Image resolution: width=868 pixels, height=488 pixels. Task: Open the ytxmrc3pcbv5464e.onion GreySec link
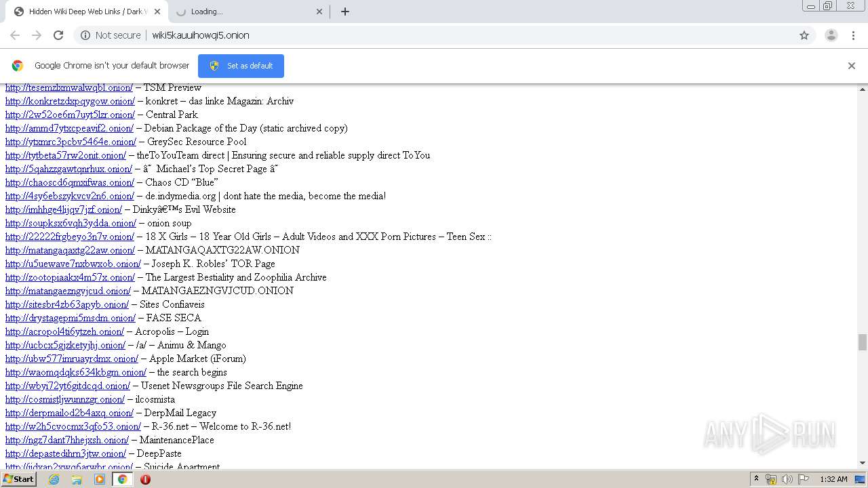(71, 142)
